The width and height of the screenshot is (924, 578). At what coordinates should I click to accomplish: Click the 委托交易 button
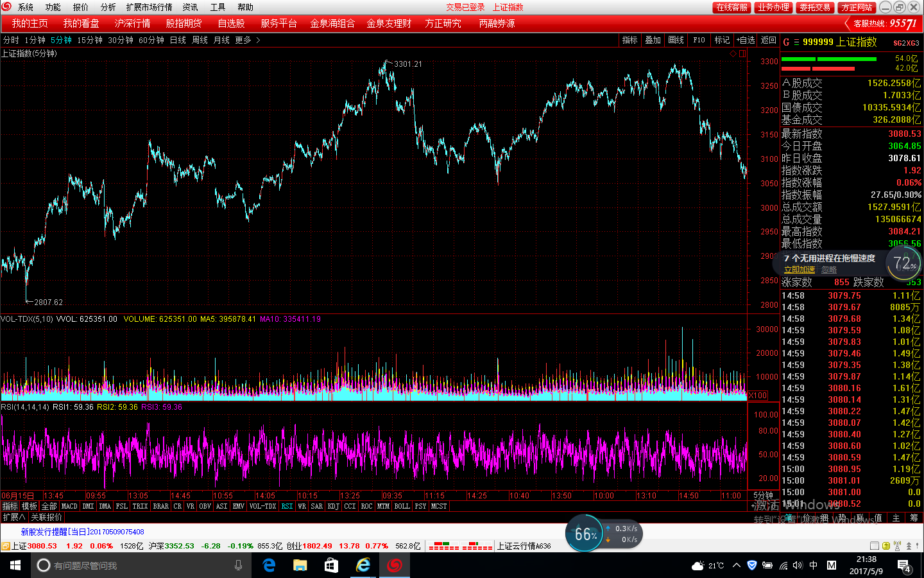(x=815, y=8)
